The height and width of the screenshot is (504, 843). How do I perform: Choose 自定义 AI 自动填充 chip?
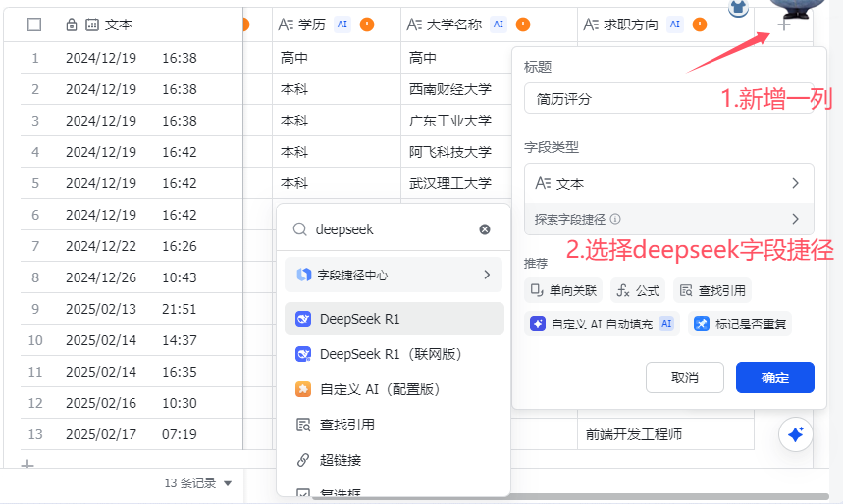tap(602, 324)
